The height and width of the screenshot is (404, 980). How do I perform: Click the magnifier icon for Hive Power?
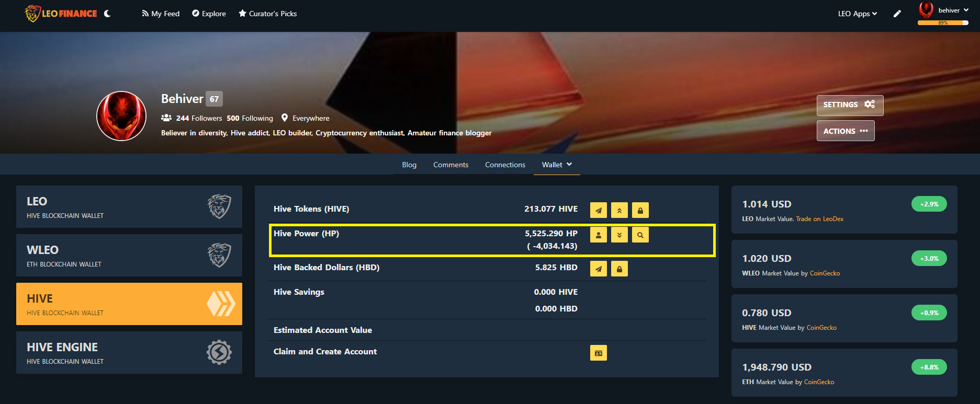point(640,235)
